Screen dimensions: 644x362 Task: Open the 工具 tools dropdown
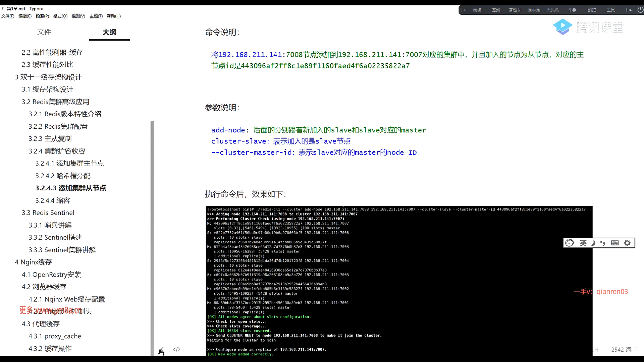point(610,10)
